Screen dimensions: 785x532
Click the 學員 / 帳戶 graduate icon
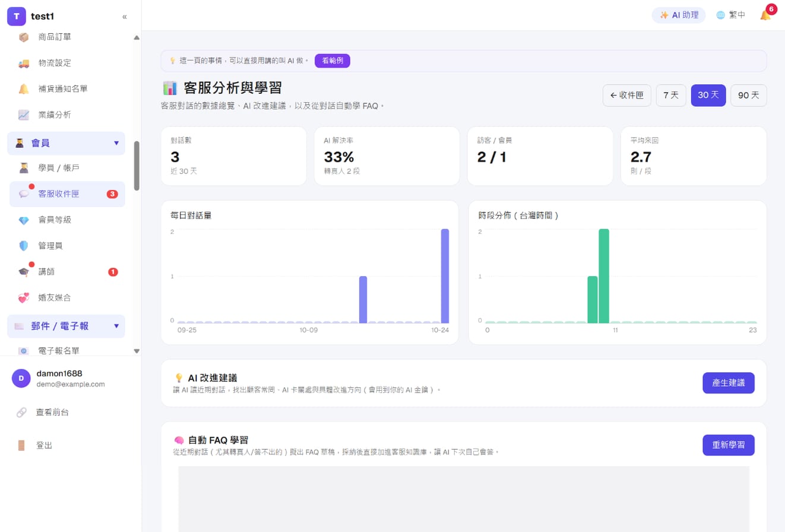click(24, 168)
